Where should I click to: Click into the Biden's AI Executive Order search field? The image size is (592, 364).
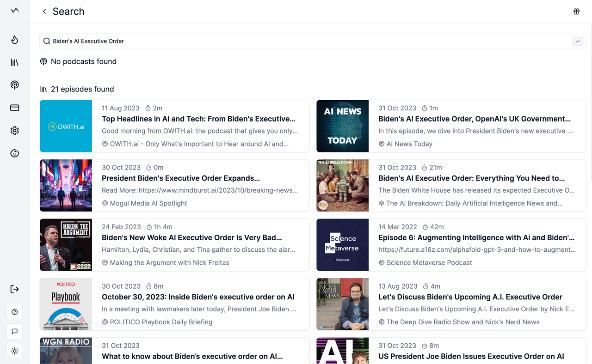[x=313, y=41]
